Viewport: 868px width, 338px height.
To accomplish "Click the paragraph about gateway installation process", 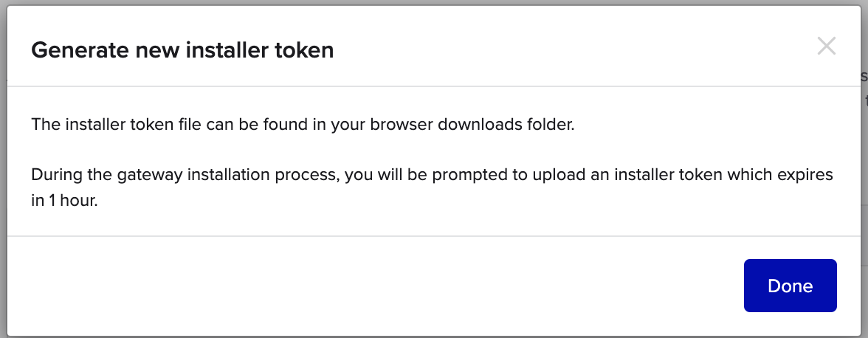I will tap(432, 187).
